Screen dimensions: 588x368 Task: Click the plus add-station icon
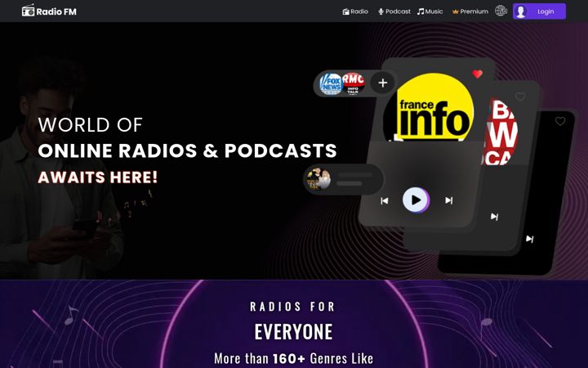[382, 83]
